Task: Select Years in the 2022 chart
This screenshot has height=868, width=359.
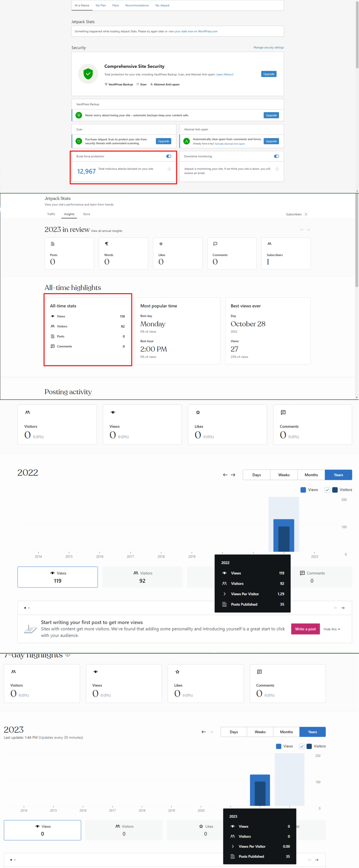Action: point(338,475)
